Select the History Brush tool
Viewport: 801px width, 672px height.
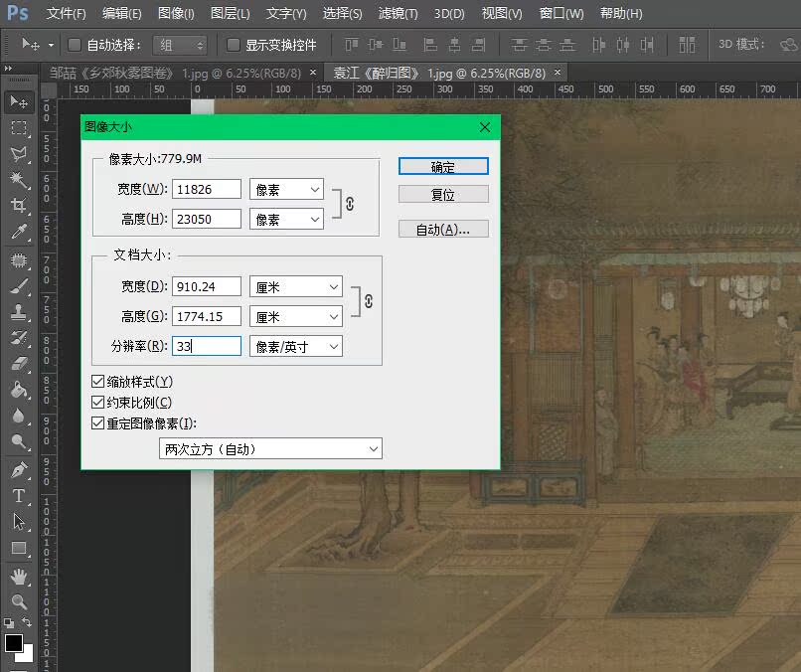pos(19,338)
